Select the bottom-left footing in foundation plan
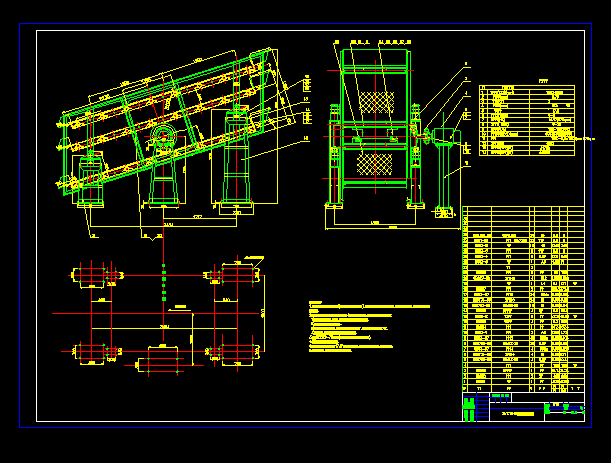This screenshot has width=611, height=463. tap(92, 353)
